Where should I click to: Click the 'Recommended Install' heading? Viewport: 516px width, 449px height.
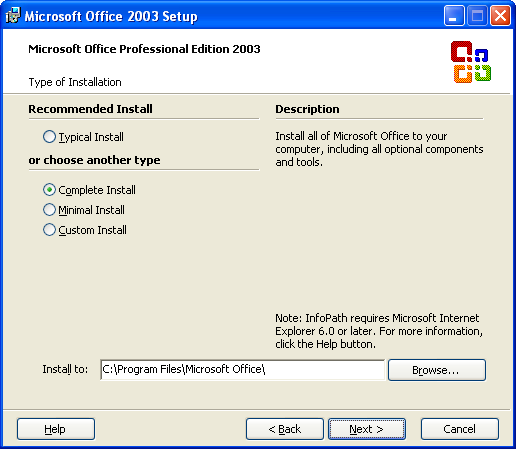tap(90, 109)
